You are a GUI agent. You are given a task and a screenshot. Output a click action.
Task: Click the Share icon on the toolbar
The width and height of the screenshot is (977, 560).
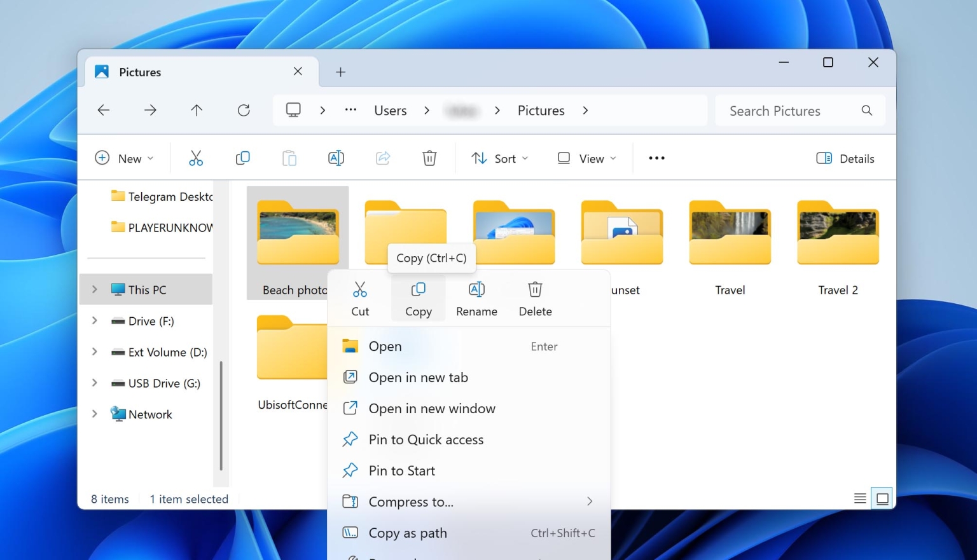[x=383, y=158]
